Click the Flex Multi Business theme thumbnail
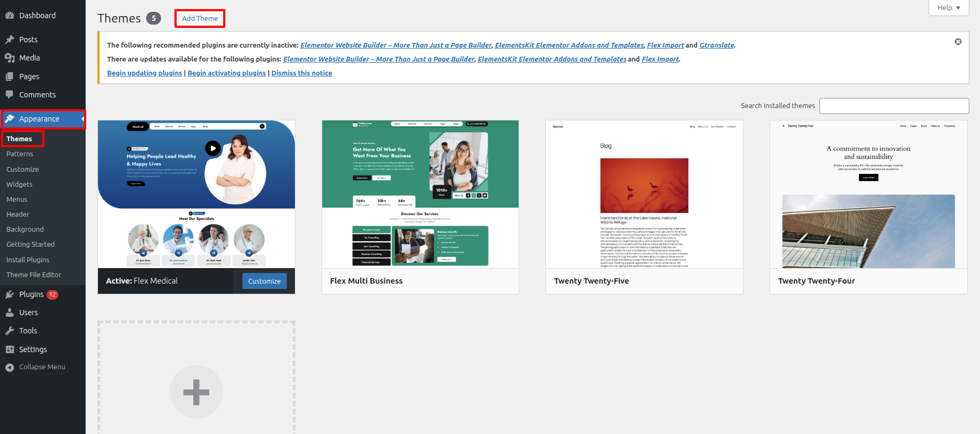Viewport: 980px width, 434px height. coord(420,194)
